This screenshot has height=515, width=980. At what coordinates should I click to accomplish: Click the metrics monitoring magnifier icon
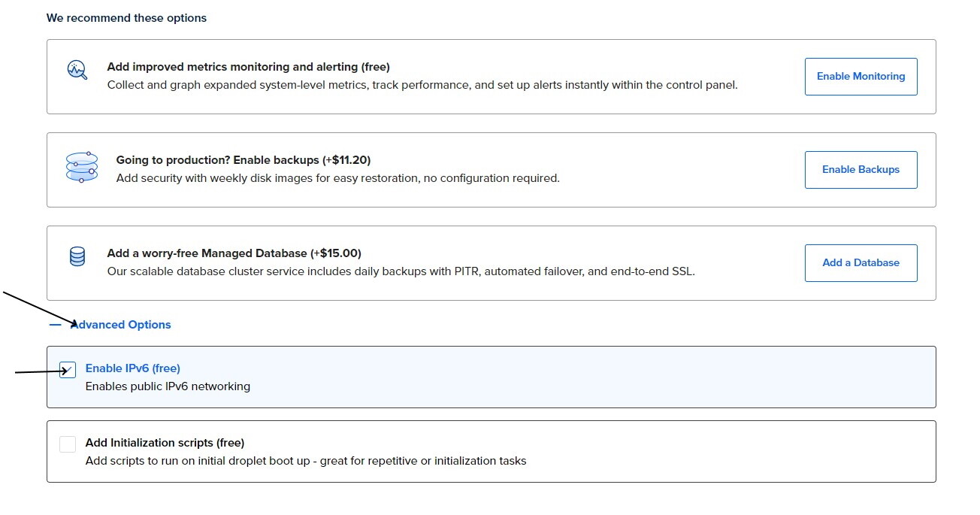point(77,71)
